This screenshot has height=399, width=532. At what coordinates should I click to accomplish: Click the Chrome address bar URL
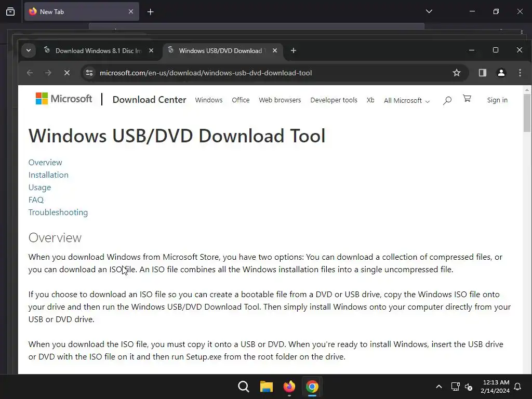206,73
